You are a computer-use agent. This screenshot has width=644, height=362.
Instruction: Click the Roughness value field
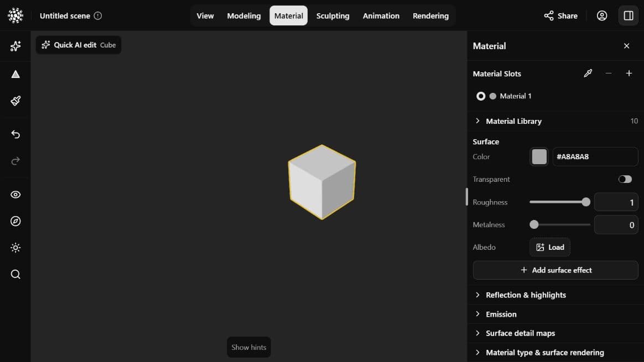[x=616, y=202]
